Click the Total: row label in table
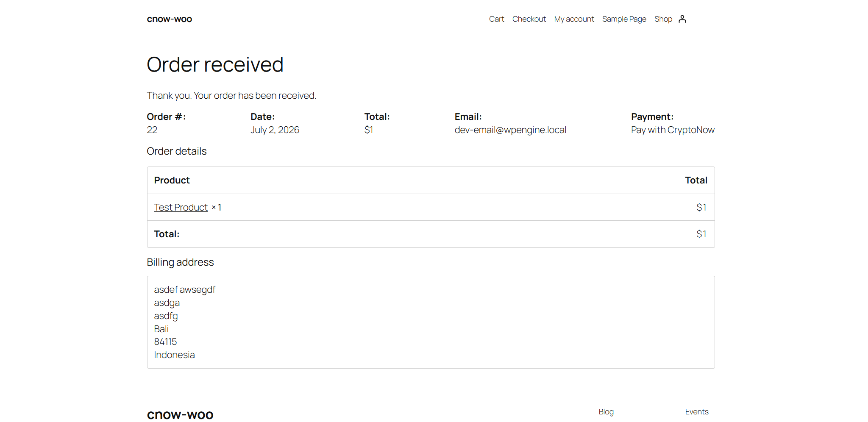The image size is (868, 422). (x=167, y=234)
